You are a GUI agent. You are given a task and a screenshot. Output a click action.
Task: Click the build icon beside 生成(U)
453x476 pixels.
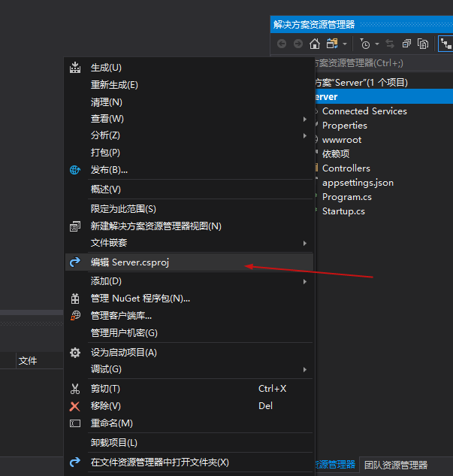pos(75,68)
